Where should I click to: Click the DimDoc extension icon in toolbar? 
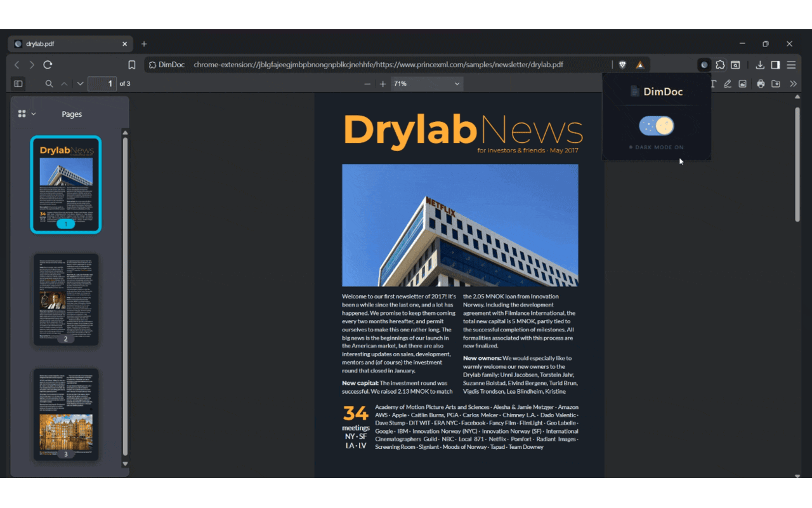704,65
